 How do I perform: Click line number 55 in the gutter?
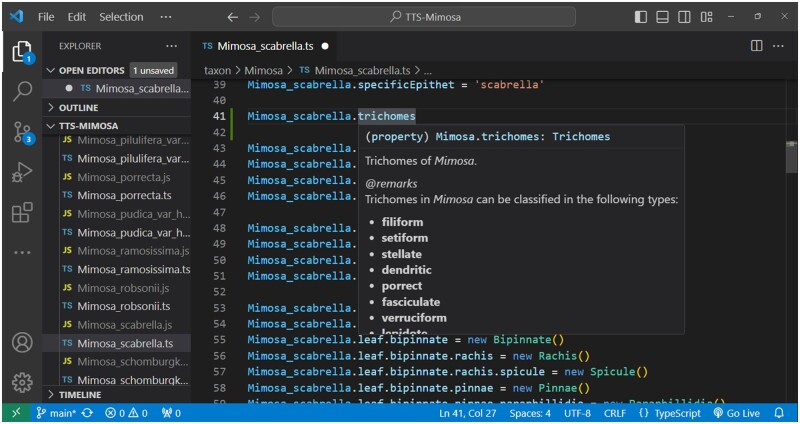pyautogui.click(x=219, y=340)
